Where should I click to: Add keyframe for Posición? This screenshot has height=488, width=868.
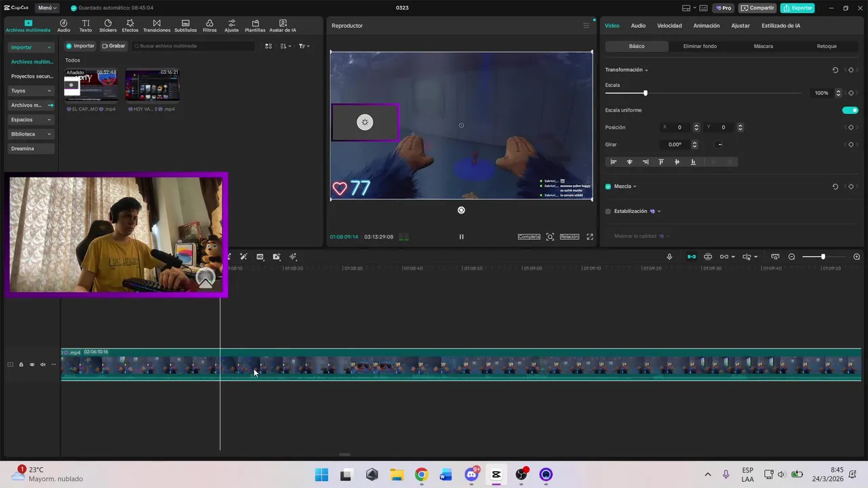tap(851, 127)
